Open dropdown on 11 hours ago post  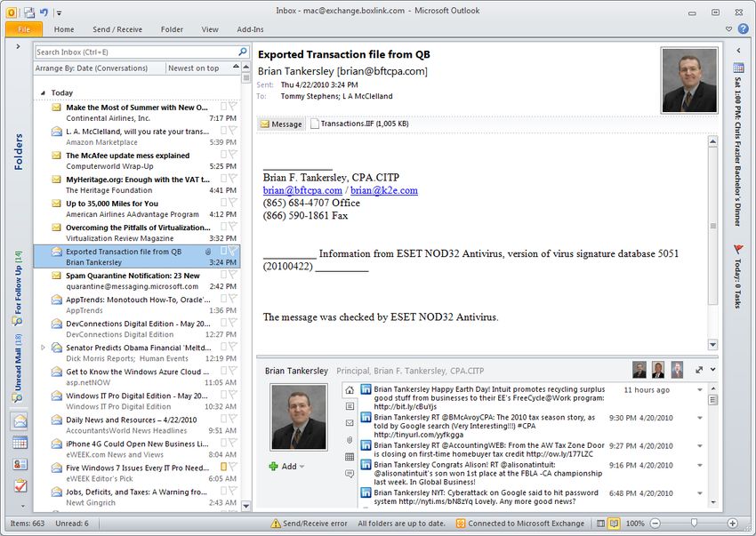coord(700,390)
